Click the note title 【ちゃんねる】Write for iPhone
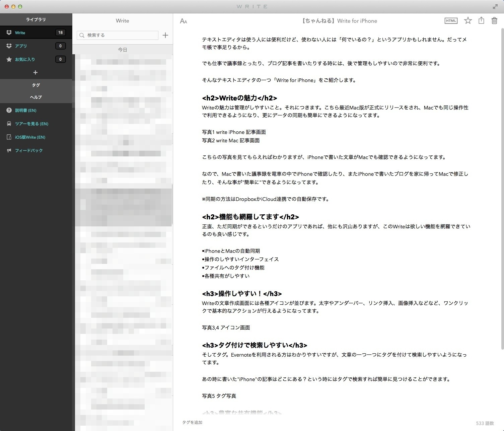The image size is (504, 431). [x=339, y=21]
